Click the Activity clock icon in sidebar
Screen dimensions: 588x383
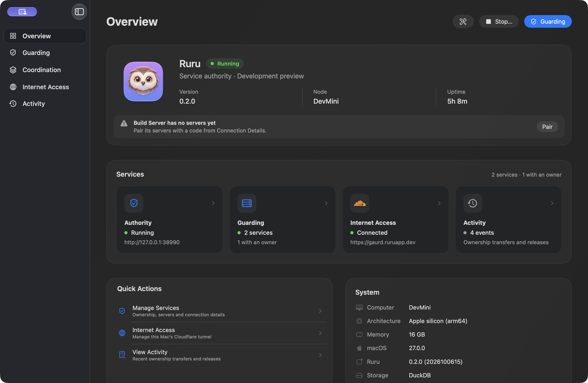[x=13, y=104]
